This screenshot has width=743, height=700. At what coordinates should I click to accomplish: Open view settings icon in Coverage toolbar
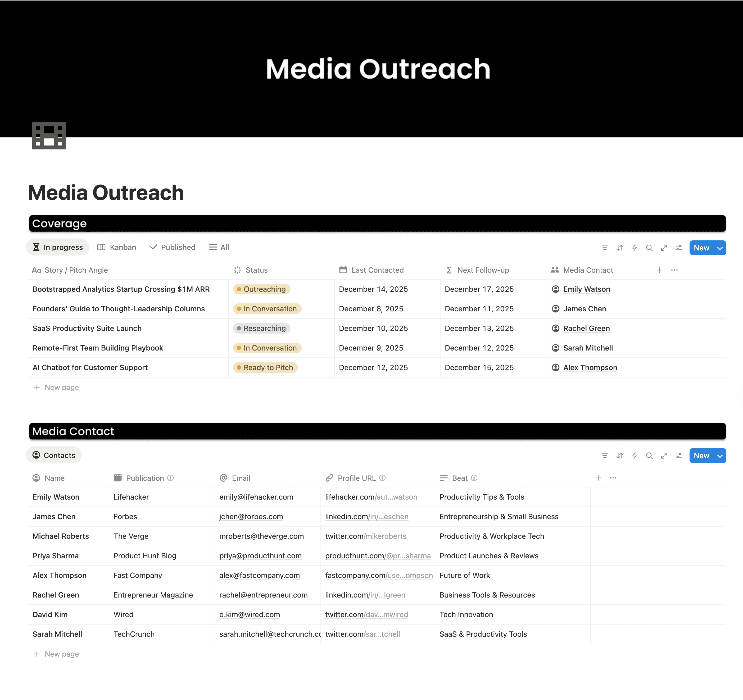[x=679, y=248]
